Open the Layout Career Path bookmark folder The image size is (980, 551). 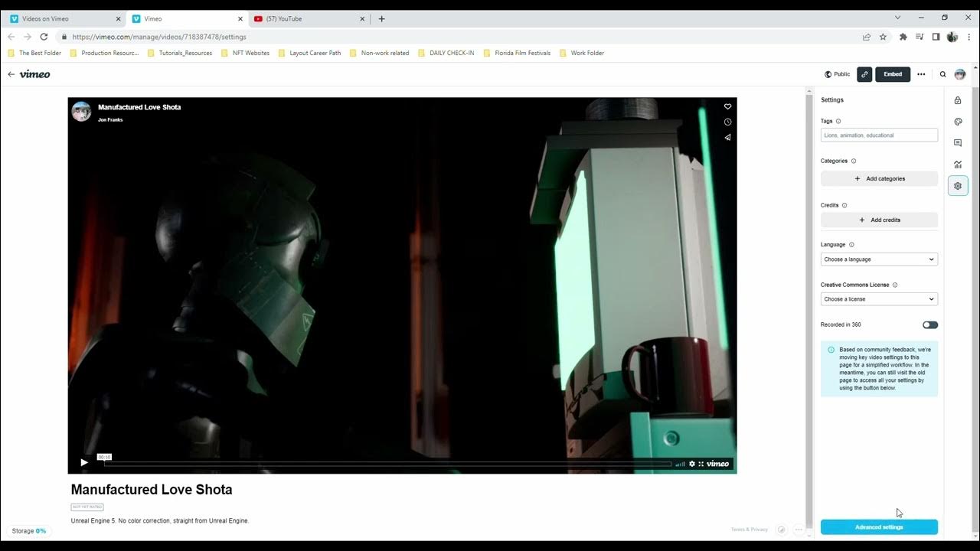tap(310, 53)
